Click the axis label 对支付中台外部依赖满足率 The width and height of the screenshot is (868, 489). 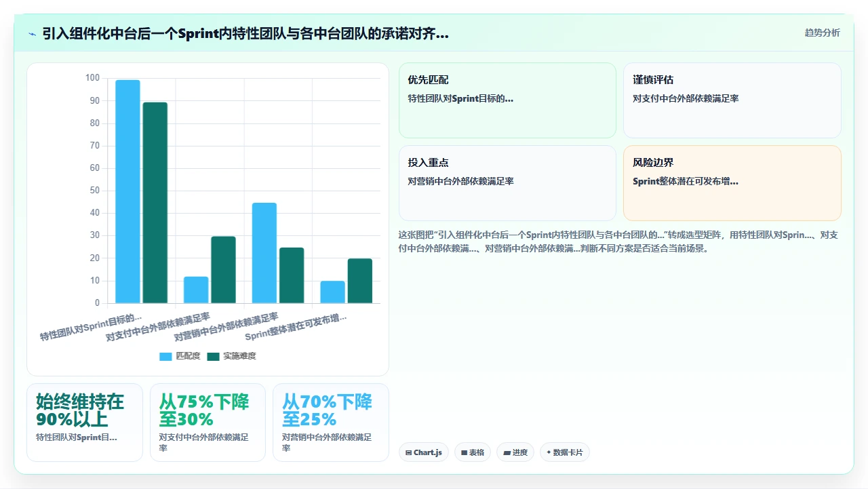coord(158,327)
